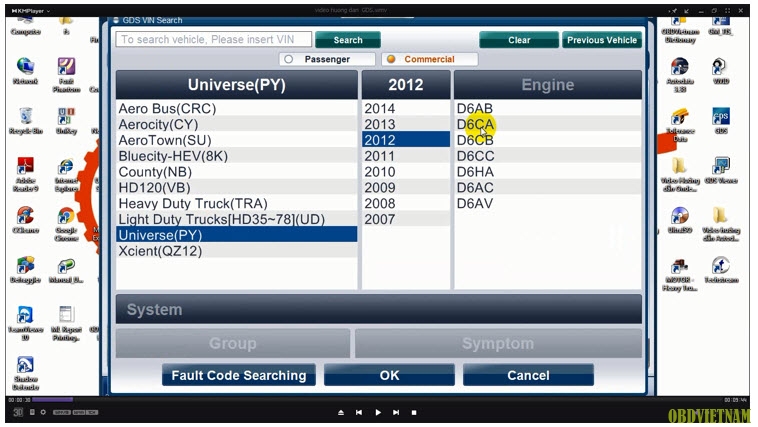Viewport: 758px width, 427px height.
Task: Select County(NB) in model list
Action: tap(236, 172)
